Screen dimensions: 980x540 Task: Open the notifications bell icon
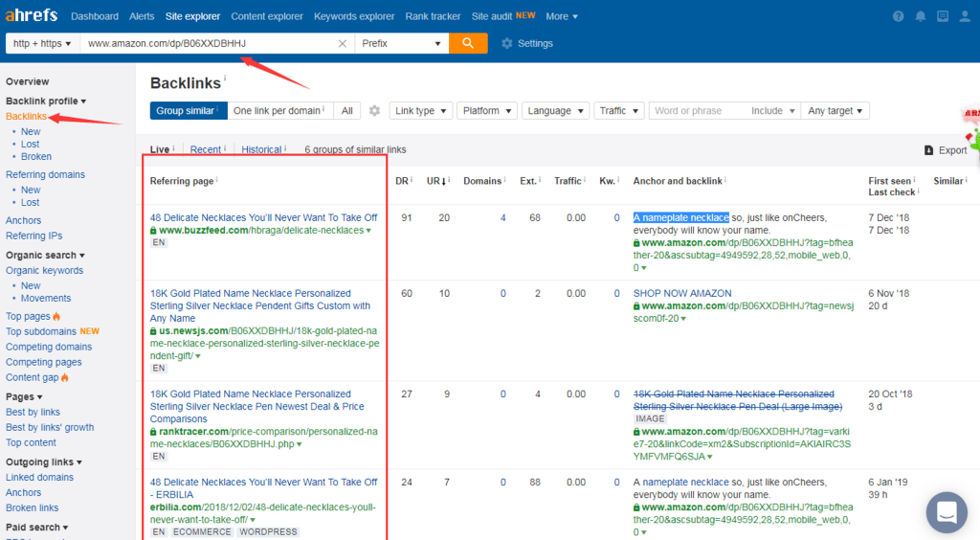click(x=921, y=17)
